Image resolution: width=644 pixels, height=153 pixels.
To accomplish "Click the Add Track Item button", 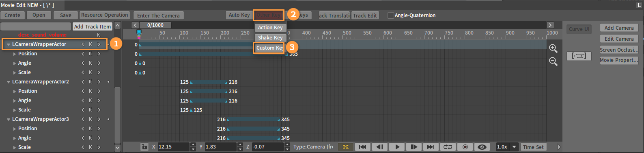I will (x=93, y=26).
